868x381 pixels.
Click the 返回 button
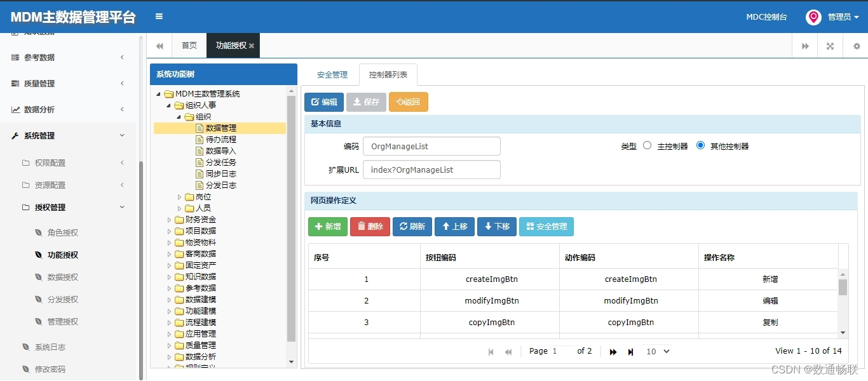[x=409, y=102]
